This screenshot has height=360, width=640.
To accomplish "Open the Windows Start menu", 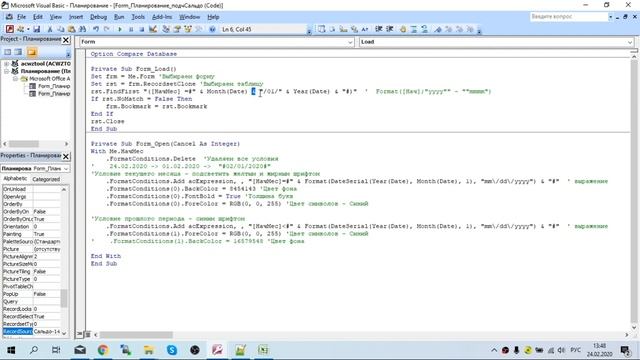I will tap(11, 350).
